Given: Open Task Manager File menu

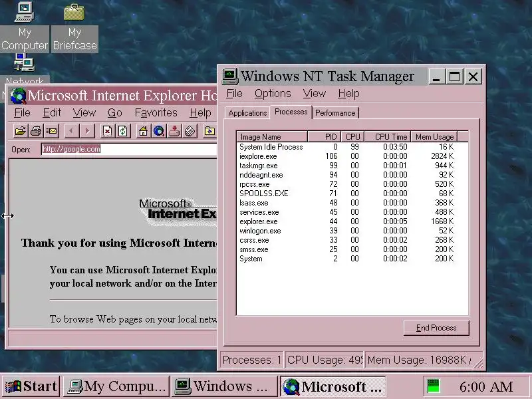Looking at the screenshot, I should point(235,94).
